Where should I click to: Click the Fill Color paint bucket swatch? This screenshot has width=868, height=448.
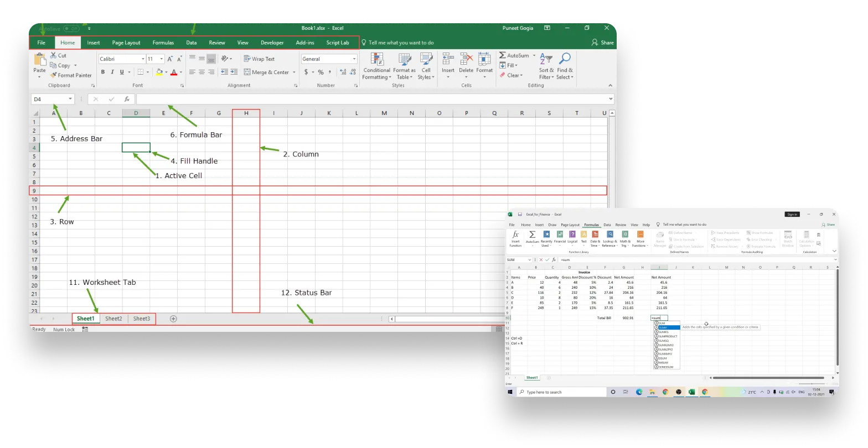point(159,72)
